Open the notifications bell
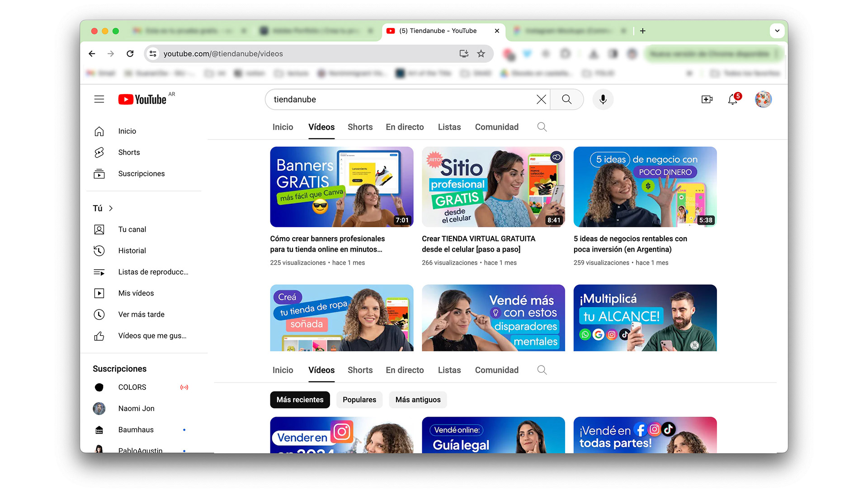 coord(733,99)
